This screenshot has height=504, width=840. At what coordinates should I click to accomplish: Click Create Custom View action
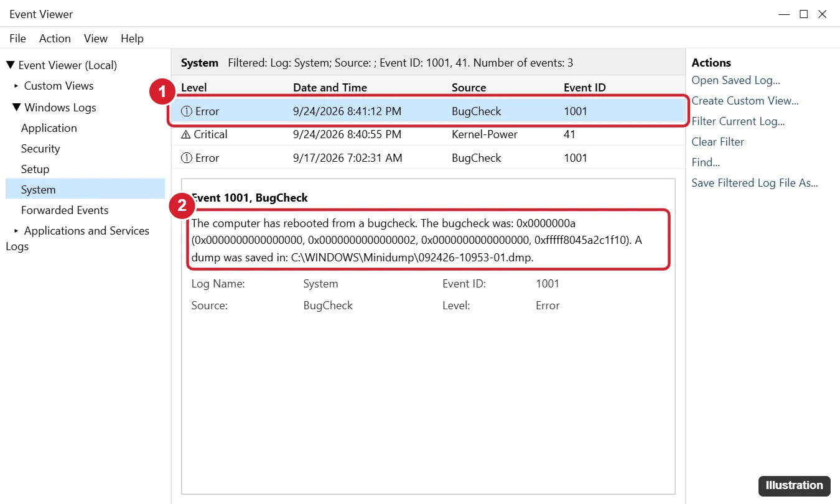click(x=745, y=101)
